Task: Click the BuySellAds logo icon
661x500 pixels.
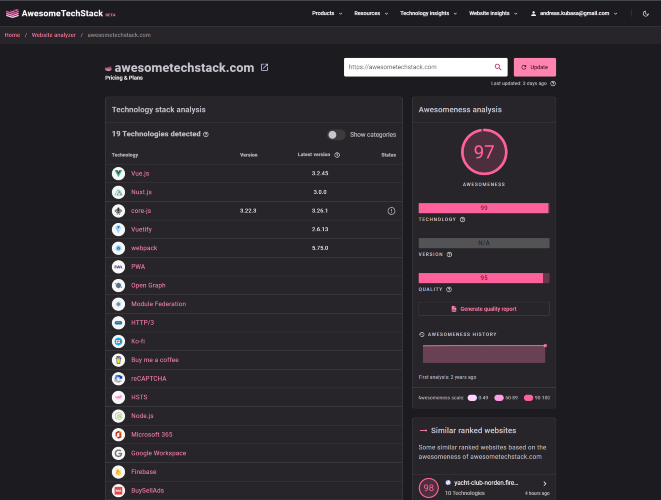Action: pyautogui.click(x=118, y=491)
